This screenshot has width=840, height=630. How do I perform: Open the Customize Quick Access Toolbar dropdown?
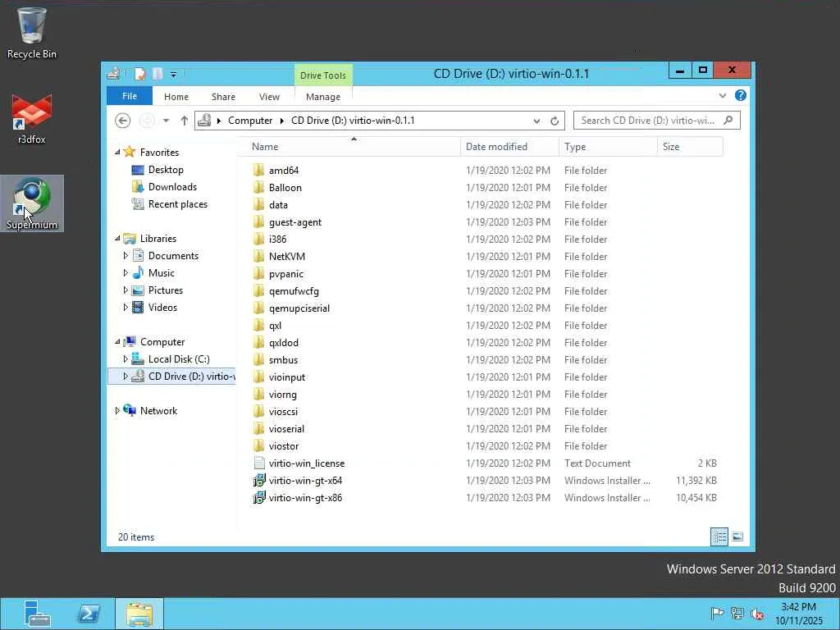(174, 75)
